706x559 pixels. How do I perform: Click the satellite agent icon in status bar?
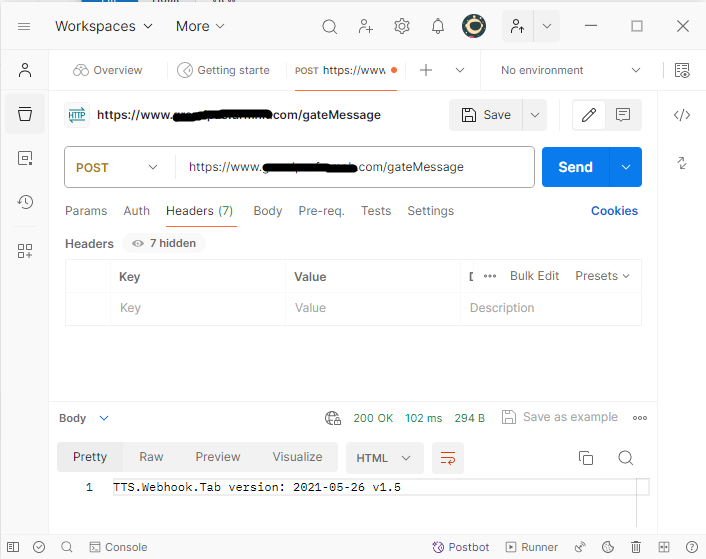click(580, 547)
